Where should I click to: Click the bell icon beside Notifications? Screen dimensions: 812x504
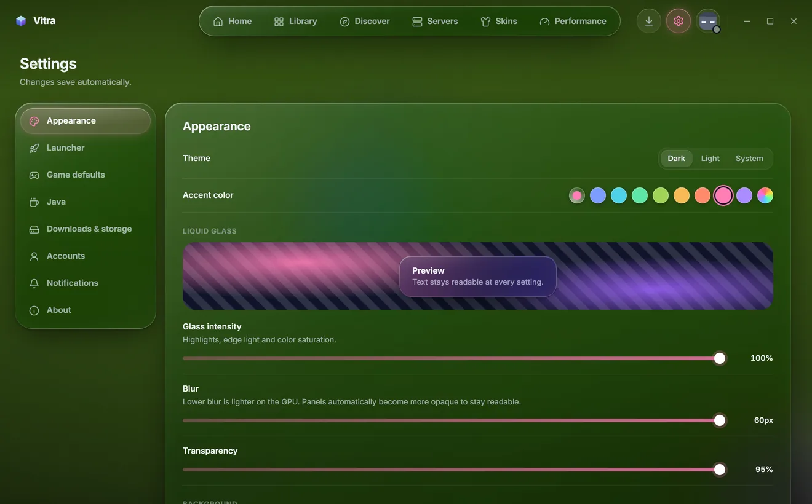pos(34,283)
